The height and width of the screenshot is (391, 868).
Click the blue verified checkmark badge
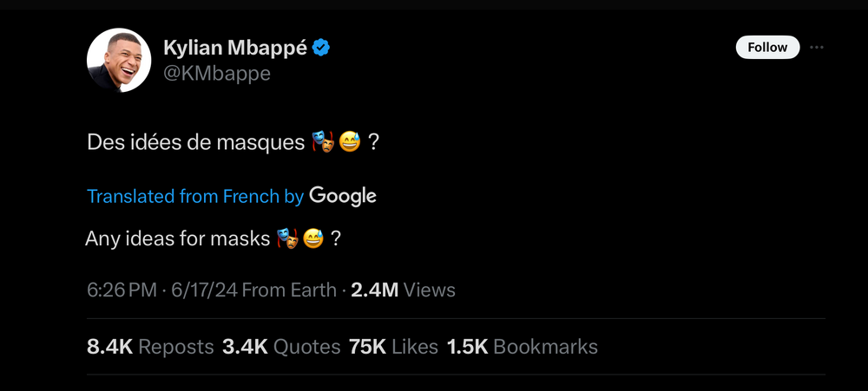point(321,48)
